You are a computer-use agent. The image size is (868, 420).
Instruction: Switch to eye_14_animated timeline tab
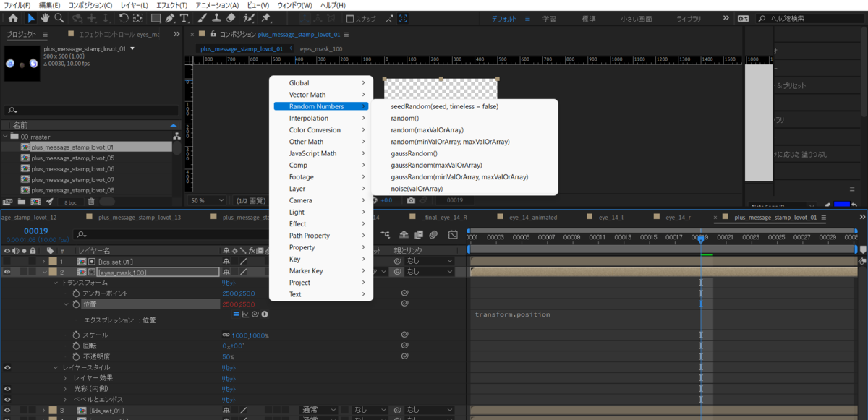click(x=533, y=217)
